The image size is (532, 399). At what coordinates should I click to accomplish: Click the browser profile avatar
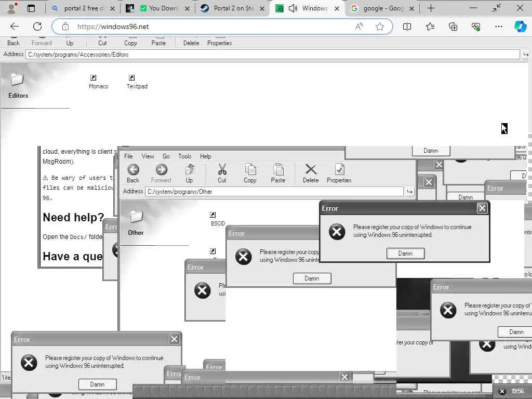(11, 8)
